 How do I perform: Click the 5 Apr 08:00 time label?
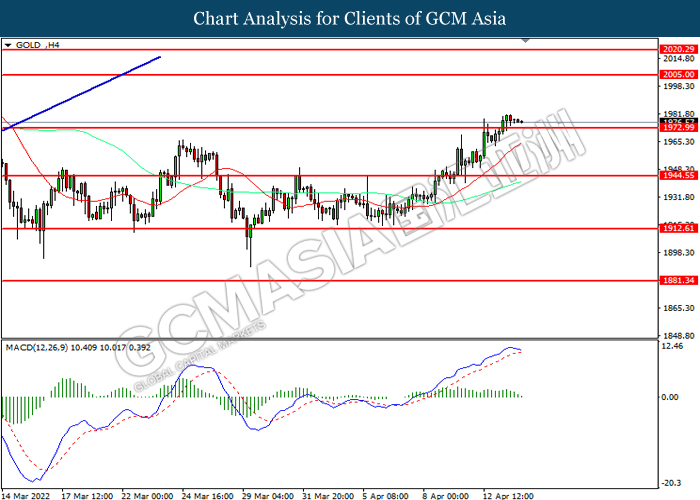point(386,496)
